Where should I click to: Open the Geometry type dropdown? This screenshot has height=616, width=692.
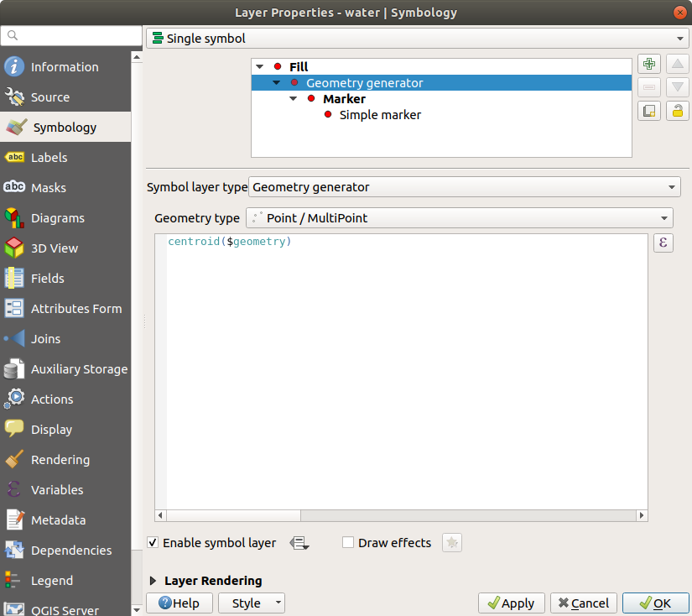tap(459, 218)
